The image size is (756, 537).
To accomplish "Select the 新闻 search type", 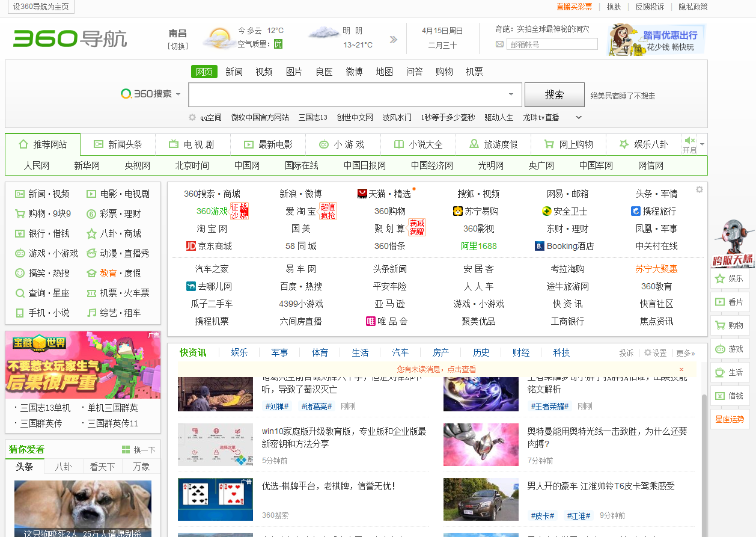I will [234, 72].
